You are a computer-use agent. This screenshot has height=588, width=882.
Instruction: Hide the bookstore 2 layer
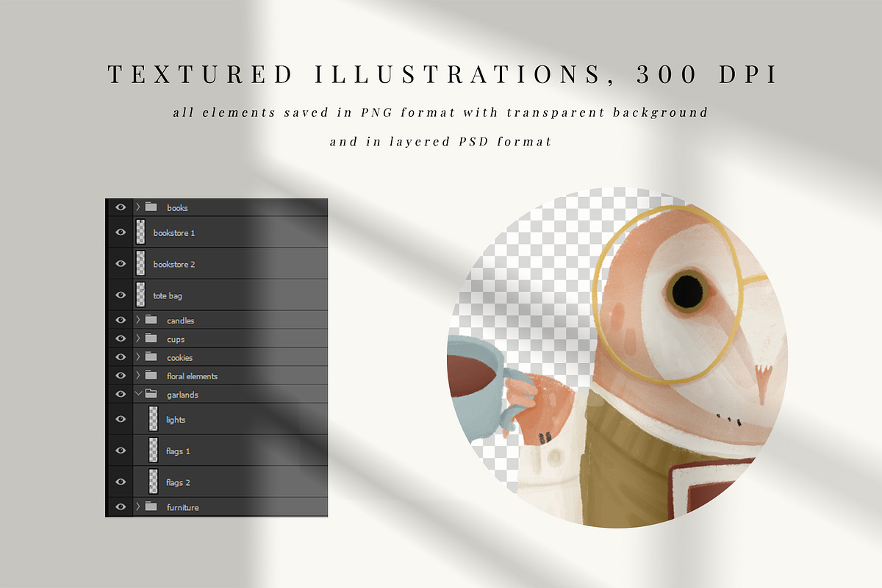click(x=121, y=263)
